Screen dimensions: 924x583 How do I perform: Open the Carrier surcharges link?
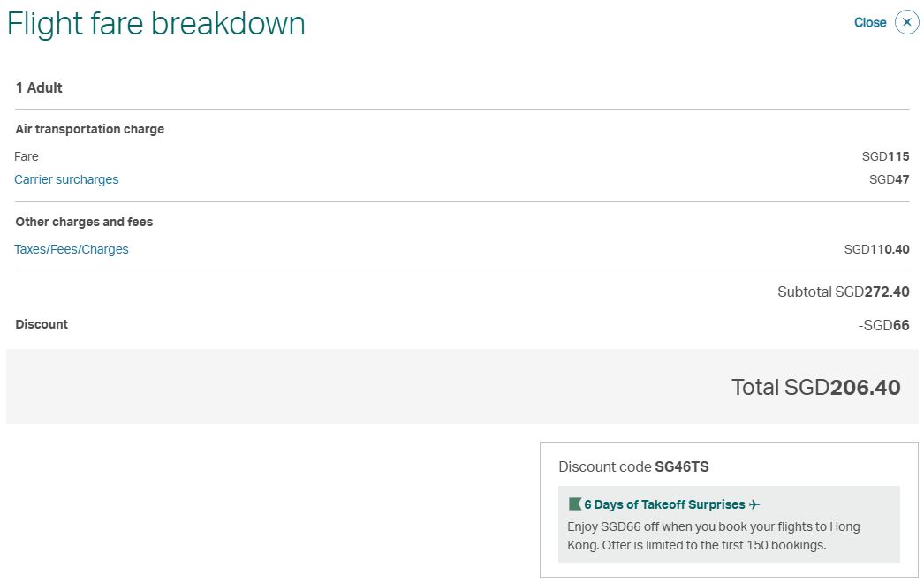coord(66,179)
